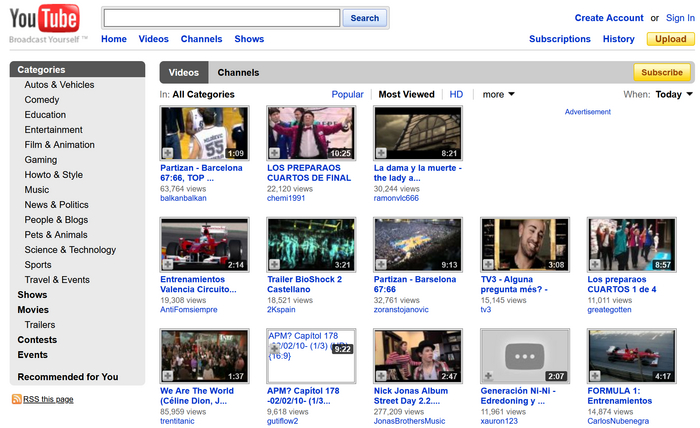This screenshot has height=428, width=700.
Task: Add Los preparaos CUARTOS 1 de 4 to queue
Action: (x=595, y=264)
